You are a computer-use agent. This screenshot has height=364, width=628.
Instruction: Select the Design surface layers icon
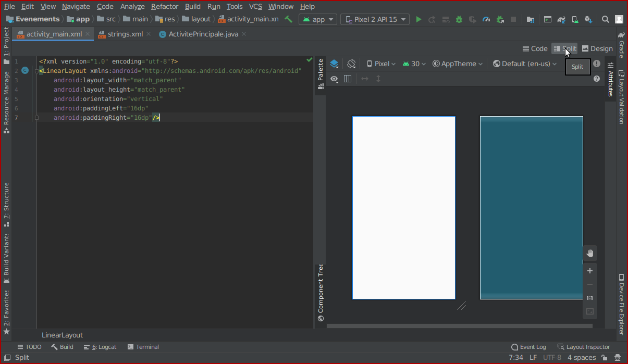coord(334,64)
